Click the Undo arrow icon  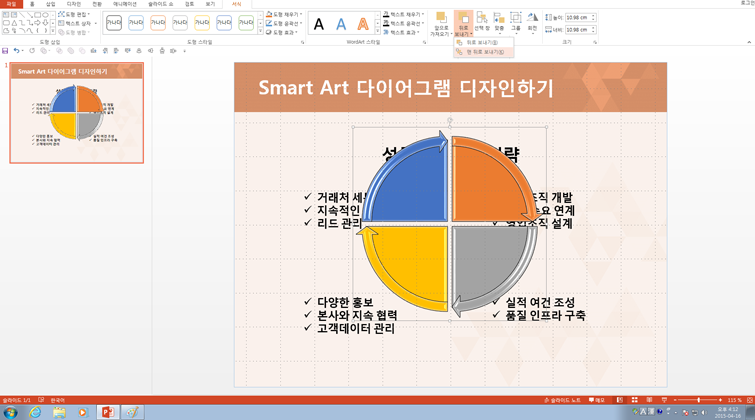16,51
